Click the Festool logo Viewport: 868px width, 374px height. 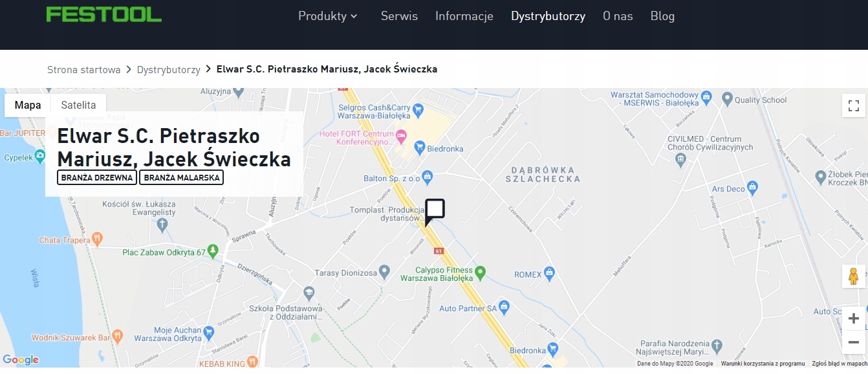pos(104,15)
